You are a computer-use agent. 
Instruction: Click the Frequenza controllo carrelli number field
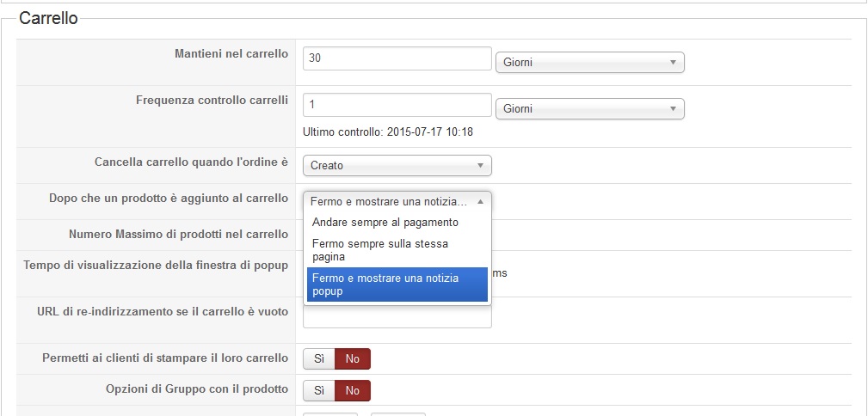coord(397,105)
